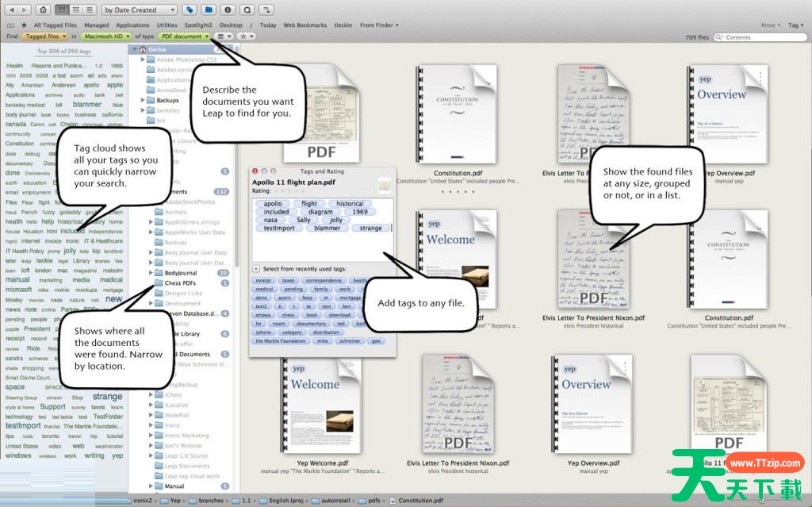This screenshot has width=812, height=507.
Task: Add the 'correspondence' recently used tag
Action: [x=324, y=280]
